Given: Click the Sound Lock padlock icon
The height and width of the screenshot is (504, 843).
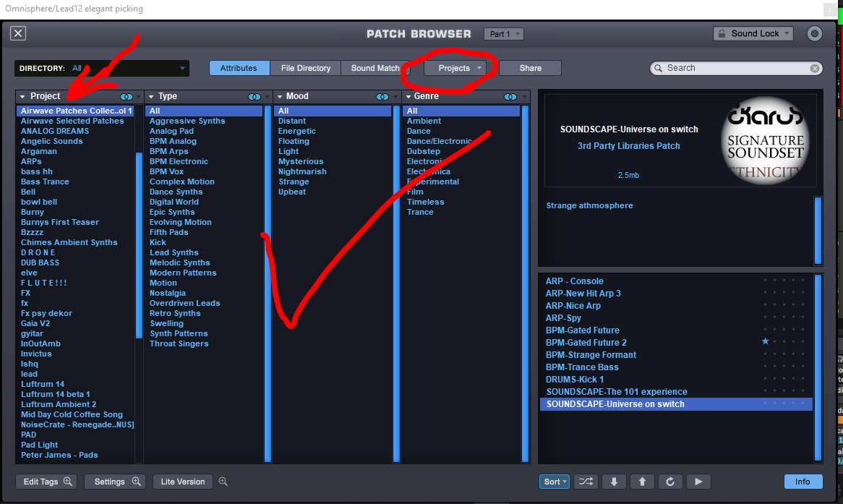Looking at the screenshot, I should click(722, 33).
